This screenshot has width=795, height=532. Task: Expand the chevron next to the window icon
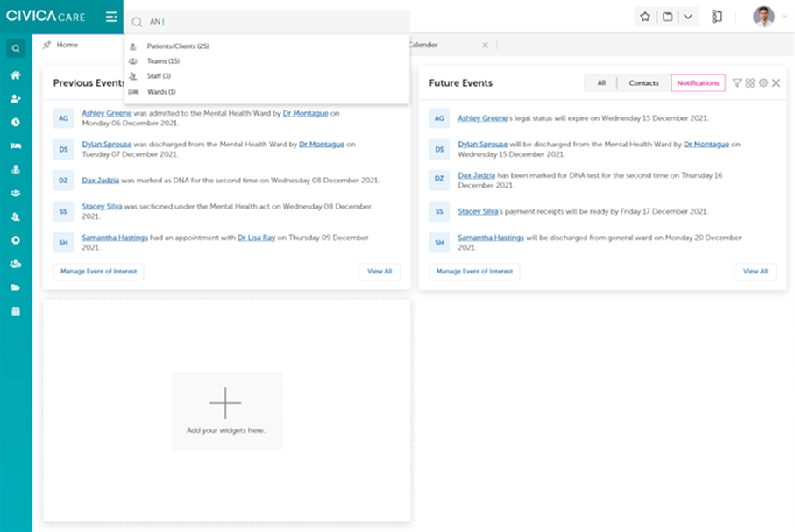(687, 17)
